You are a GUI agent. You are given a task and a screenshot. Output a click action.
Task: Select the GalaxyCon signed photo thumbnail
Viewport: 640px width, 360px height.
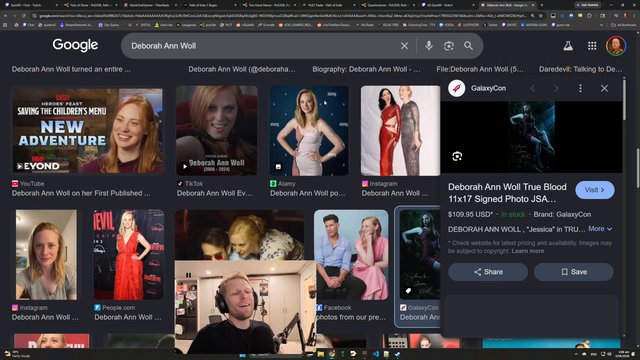(420, 255)
